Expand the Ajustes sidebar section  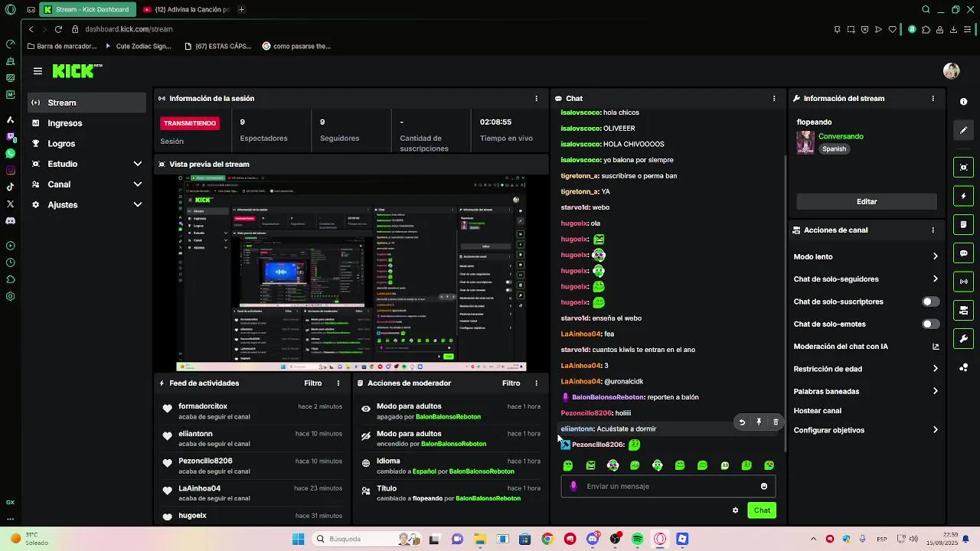pos(86,205)
